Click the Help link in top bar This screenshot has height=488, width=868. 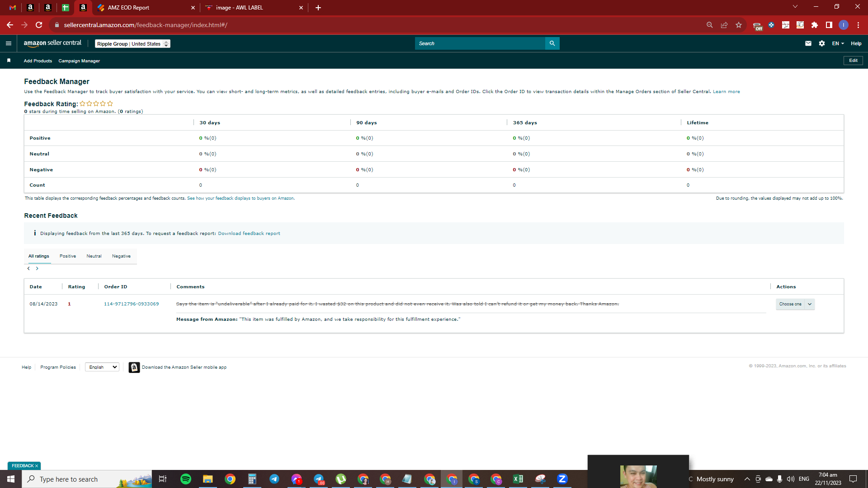856,43
